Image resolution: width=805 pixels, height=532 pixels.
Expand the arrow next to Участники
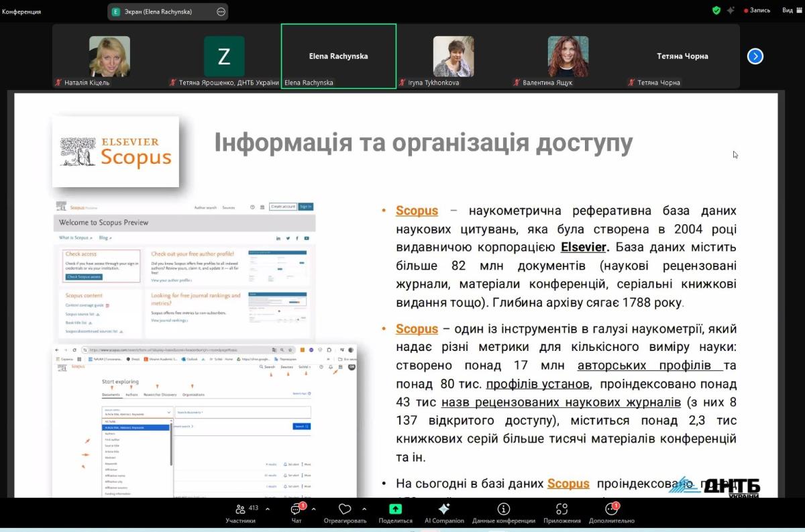pyautogui.click(x=268, y=509)
